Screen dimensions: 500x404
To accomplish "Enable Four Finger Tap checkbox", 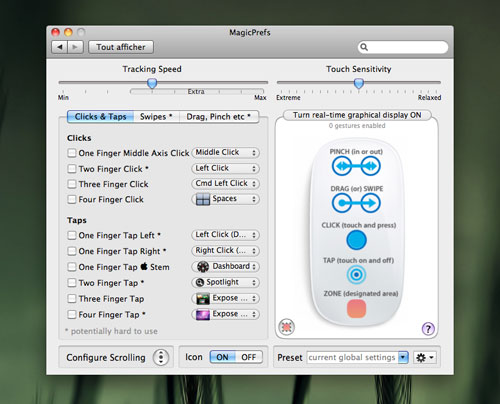I will click(x=72, y=314).
